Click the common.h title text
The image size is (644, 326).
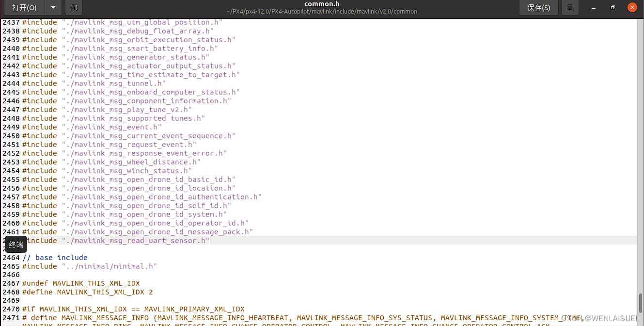coord(322,4)
